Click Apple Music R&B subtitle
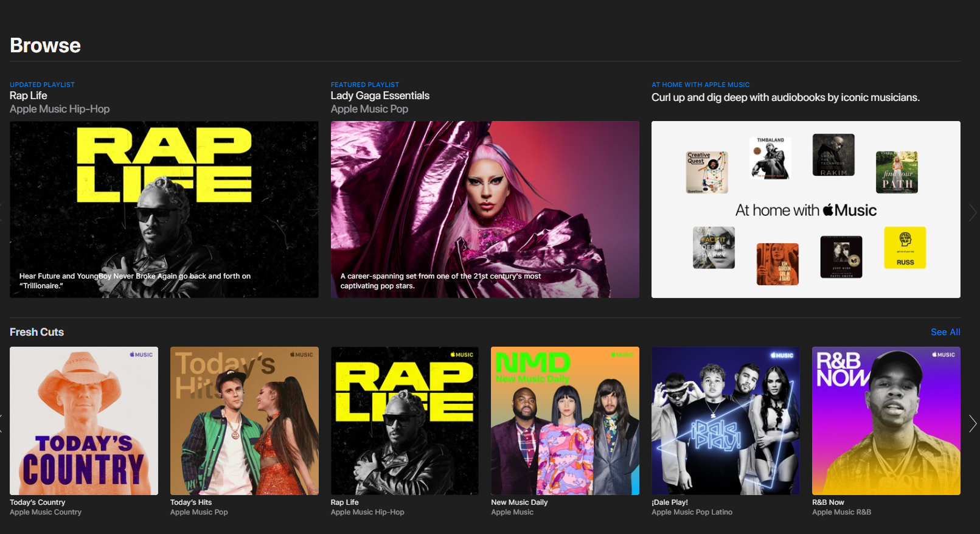The width and height of the screenshot is (980, 534). 841,512
